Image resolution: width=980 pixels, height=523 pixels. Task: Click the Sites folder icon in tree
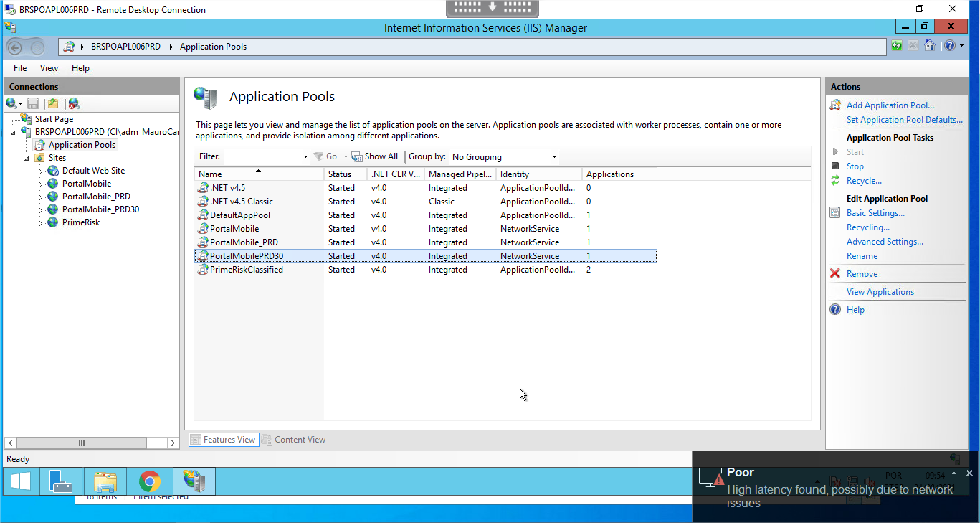(39, 158)
